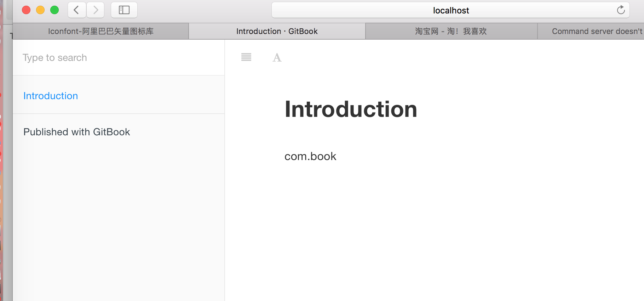This screenshot has height=301, width=644.
Task: Switch to the Iconfont tab
Action: tap(101, 31)
